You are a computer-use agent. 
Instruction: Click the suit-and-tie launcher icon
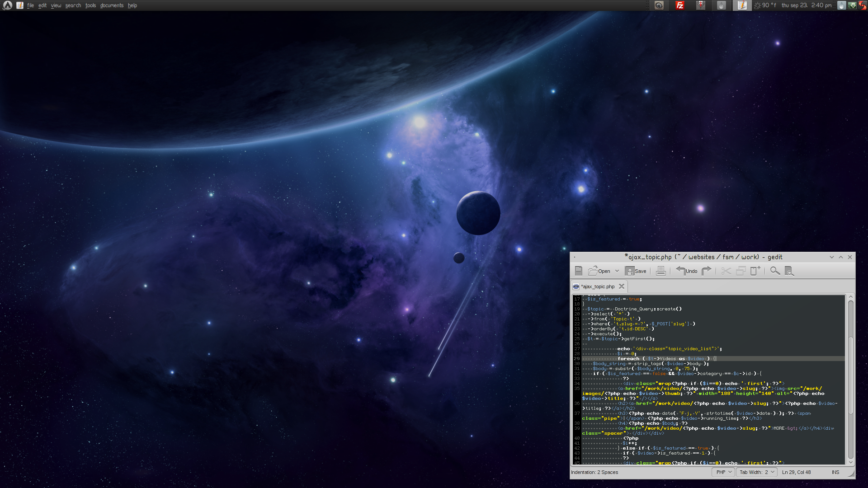point(700,5)
